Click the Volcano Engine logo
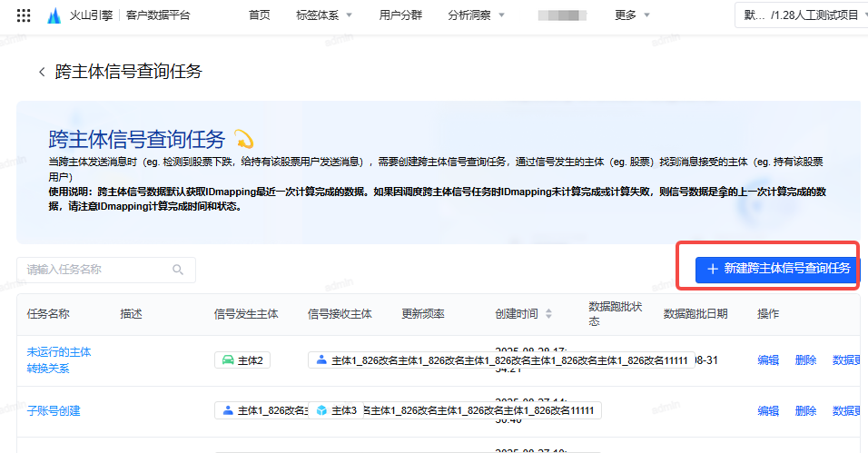868x453 pixels. pyautogui.click(x=54, y=15)
